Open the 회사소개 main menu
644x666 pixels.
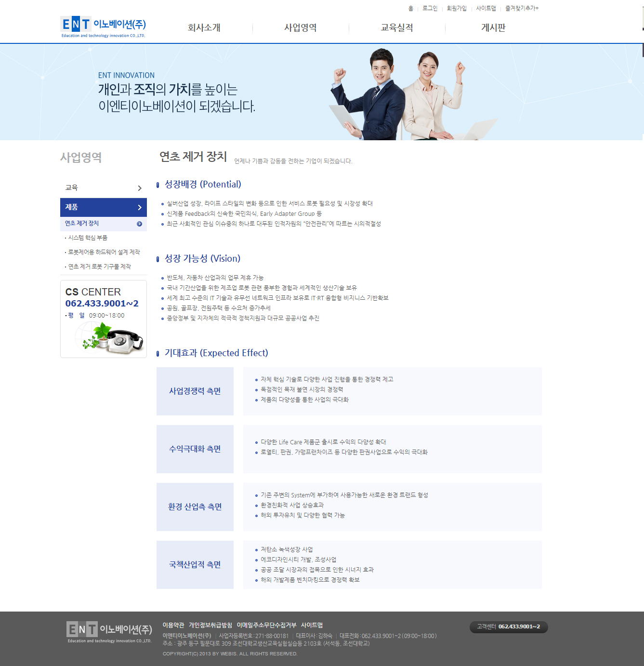(204, 28)
